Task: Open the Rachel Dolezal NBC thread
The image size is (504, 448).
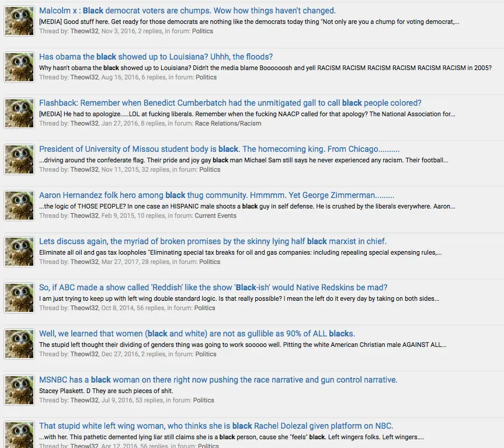Action: point(216,426)
